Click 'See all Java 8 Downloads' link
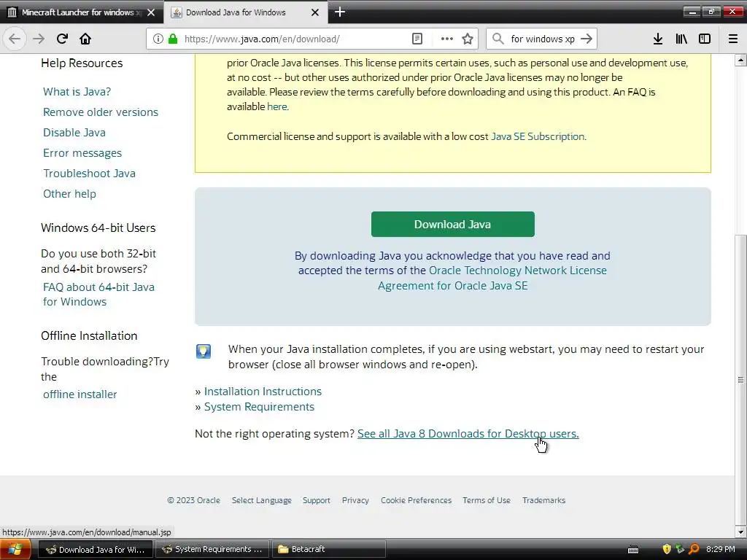 coord(468,434)
